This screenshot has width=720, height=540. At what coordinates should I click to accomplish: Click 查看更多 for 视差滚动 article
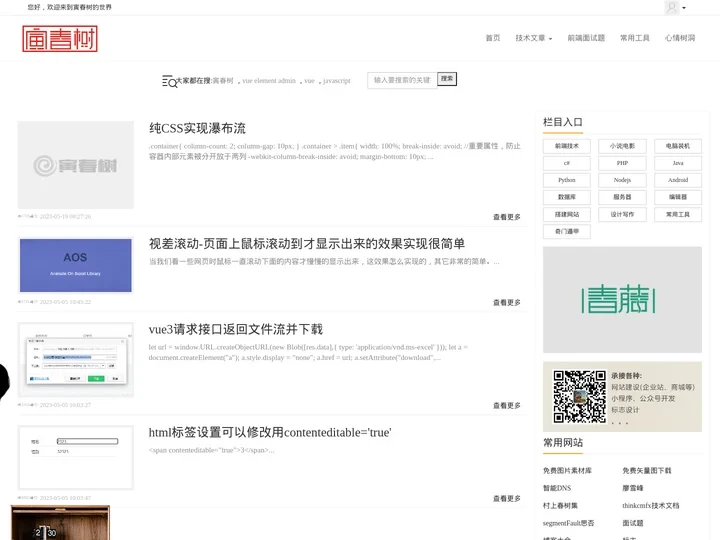[x=506, y=303]
